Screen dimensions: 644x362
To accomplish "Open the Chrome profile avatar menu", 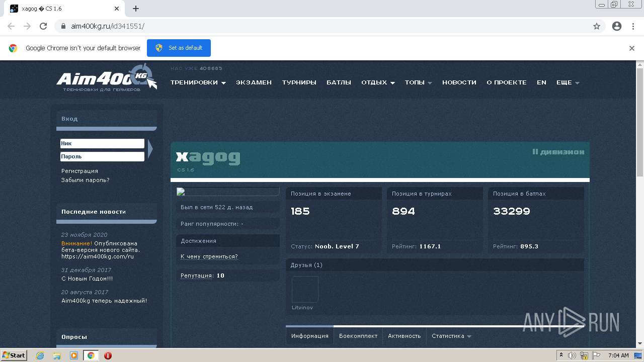I will click(x=617, y=26).
